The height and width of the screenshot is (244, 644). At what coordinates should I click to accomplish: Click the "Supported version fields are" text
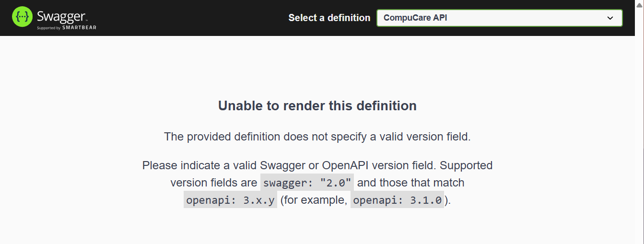coord(214,183)
